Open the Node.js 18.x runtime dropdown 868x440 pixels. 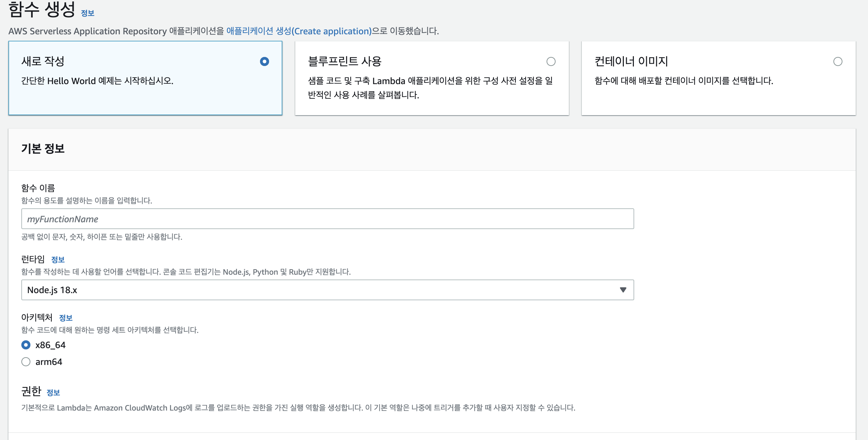pyautogui.click(x=328, y=290)
